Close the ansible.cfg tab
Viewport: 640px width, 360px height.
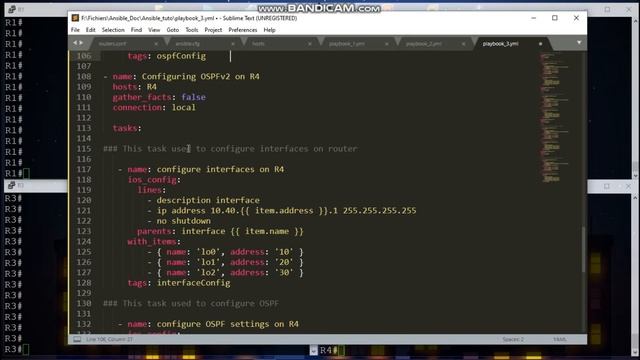233,44
